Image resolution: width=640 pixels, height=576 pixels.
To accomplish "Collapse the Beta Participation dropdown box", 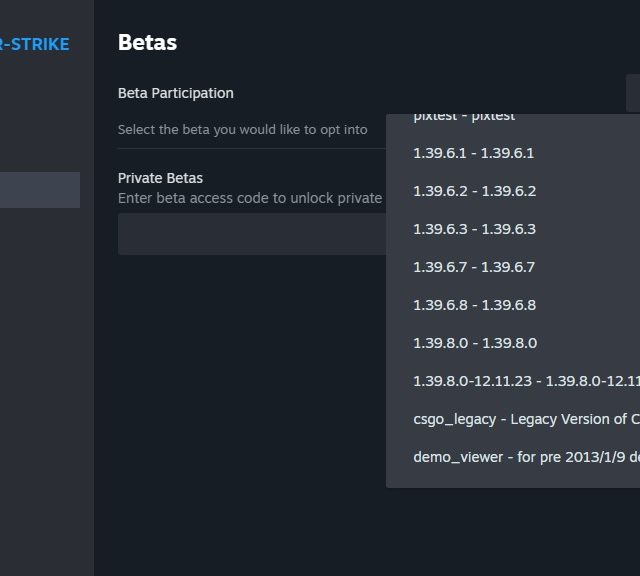I will [x=632, y=93].
